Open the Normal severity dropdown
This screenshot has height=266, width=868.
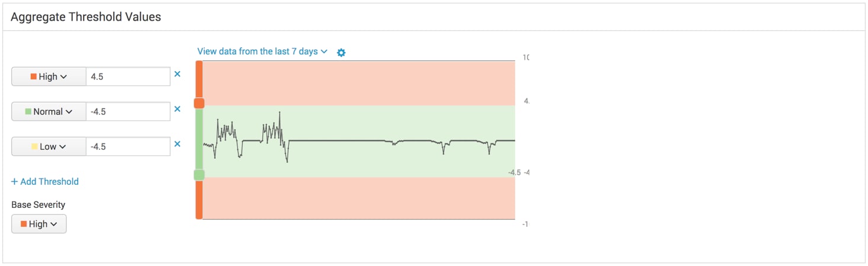49,111
